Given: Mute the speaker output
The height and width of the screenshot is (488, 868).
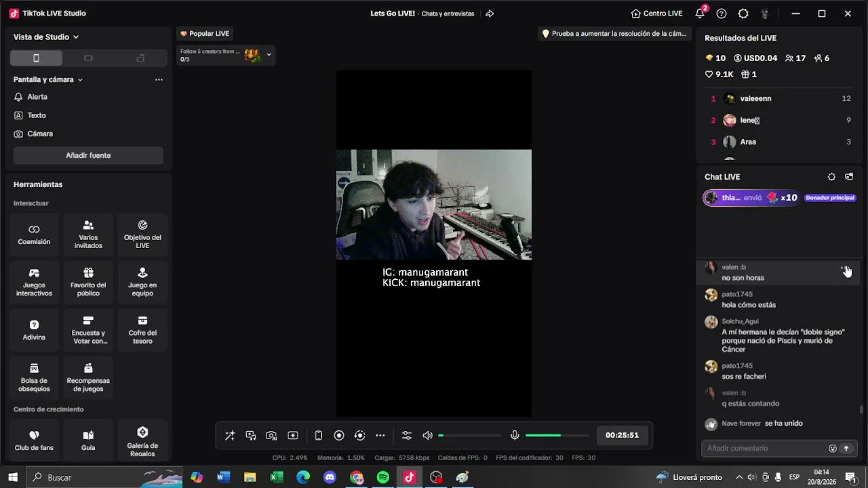Looking at the screenshot, I should 427,436.
